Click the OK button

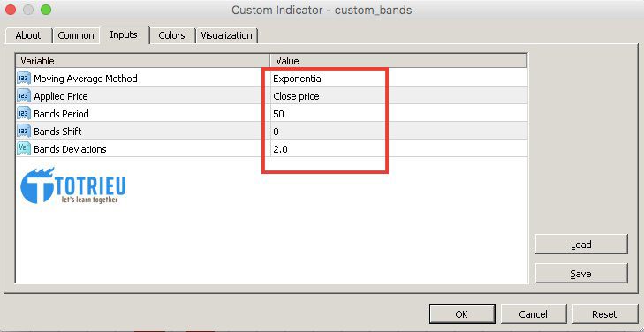[x=462, y=314]
